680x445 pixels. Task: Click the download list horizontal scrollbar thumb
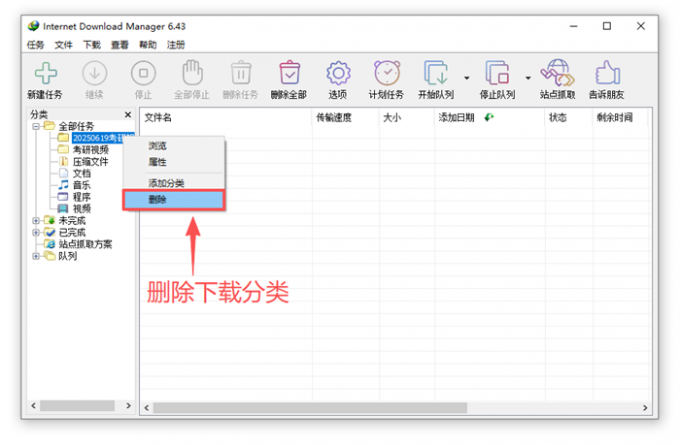point(310,408)
